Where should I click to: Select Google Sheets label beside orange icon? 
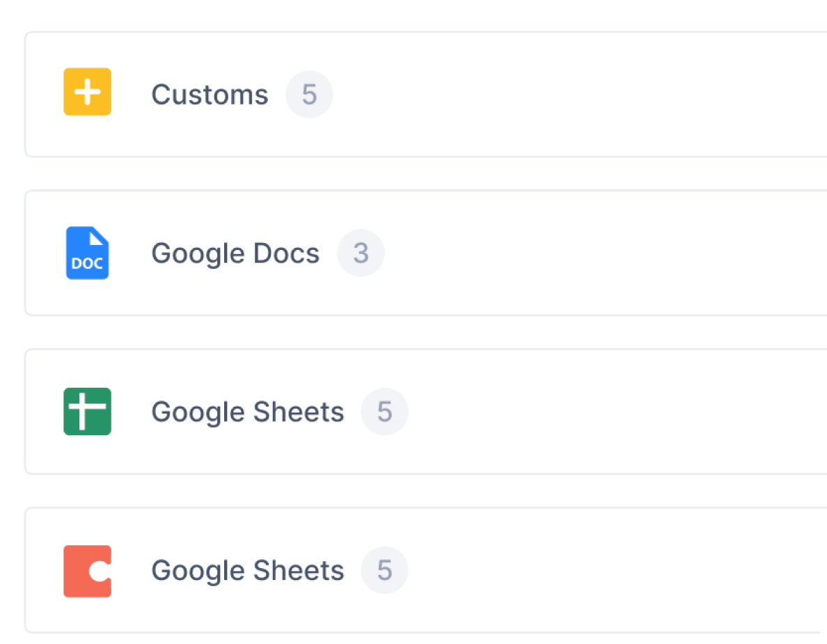[x=247, y=571]
